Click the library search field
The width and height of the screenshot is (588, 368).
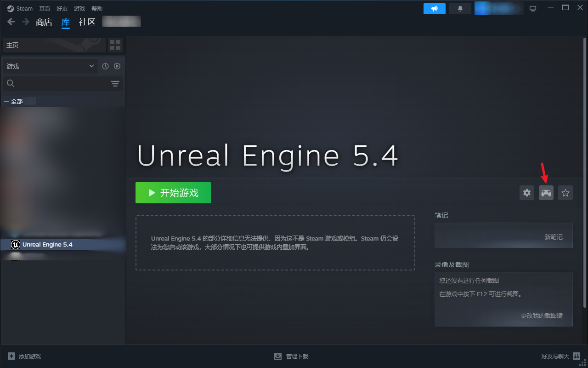click(63, 83)
